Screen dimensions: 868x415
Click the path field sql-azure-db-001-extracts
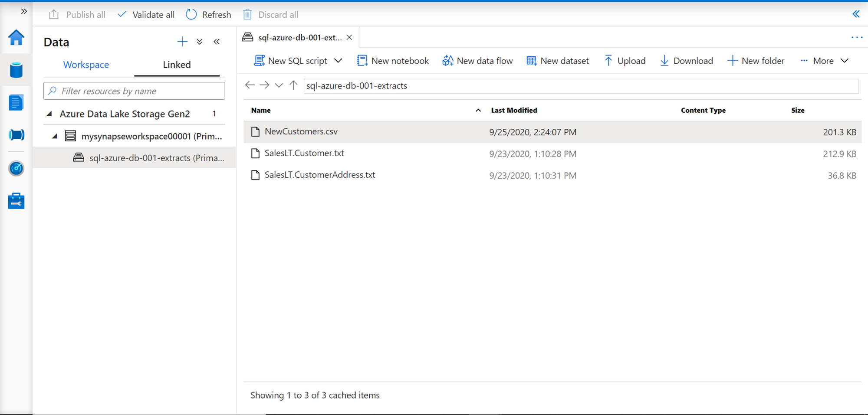(581, 86)
